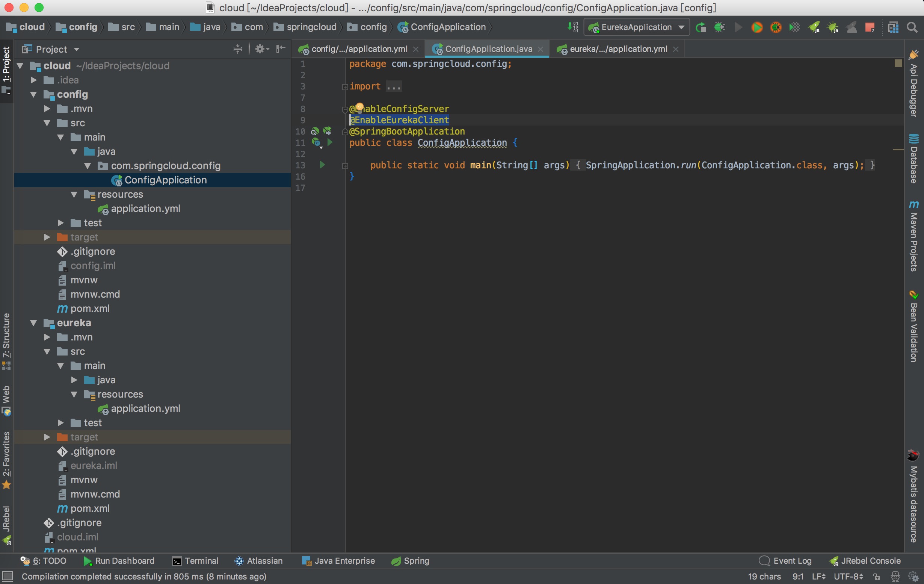Click the Build Project icon in the toolbar
Image resolution: width=924 pixels, height=584 pixels.
point(572,27)
